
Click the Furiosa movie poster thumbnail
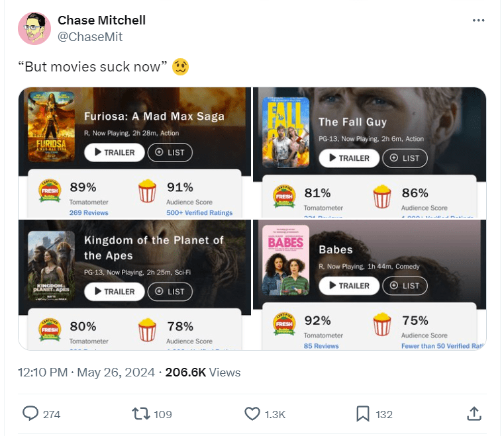pos(51,126)
